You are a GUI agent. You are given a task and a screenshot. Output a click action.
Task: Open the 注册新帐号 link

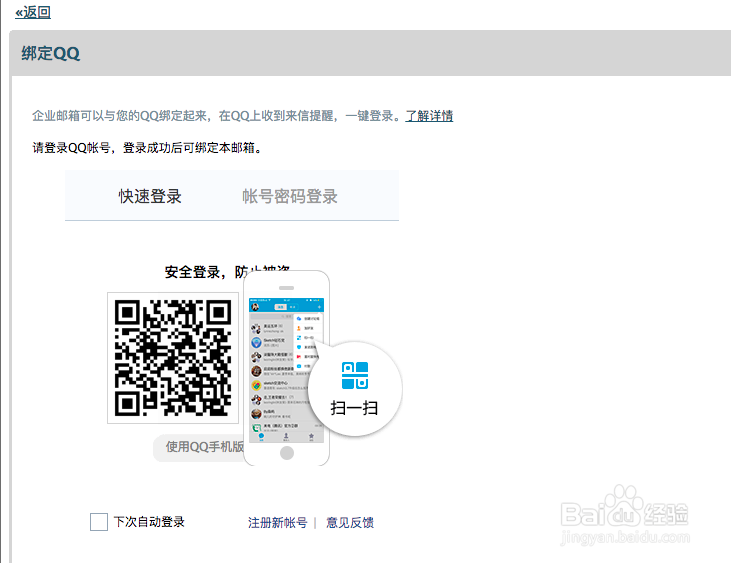277,522
